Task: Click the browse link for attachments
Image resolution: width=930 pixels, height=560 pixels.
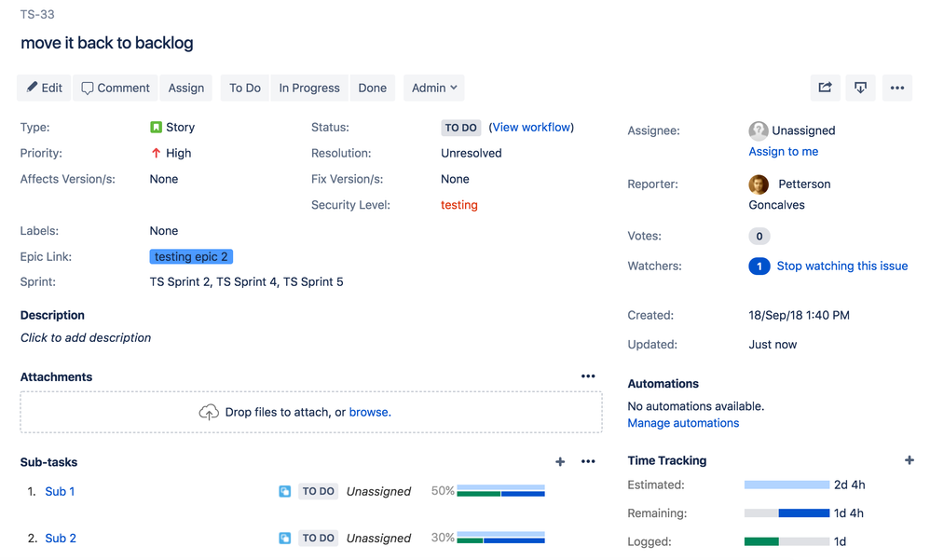Action: click(x=370, y=412)
